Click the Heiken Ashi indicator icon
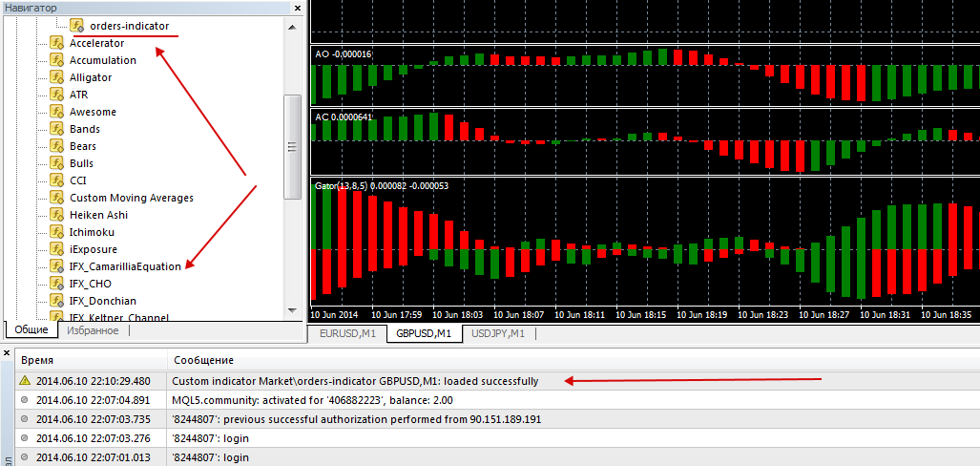Viewport: 980px width, 466px height. [x=57, y=215]
